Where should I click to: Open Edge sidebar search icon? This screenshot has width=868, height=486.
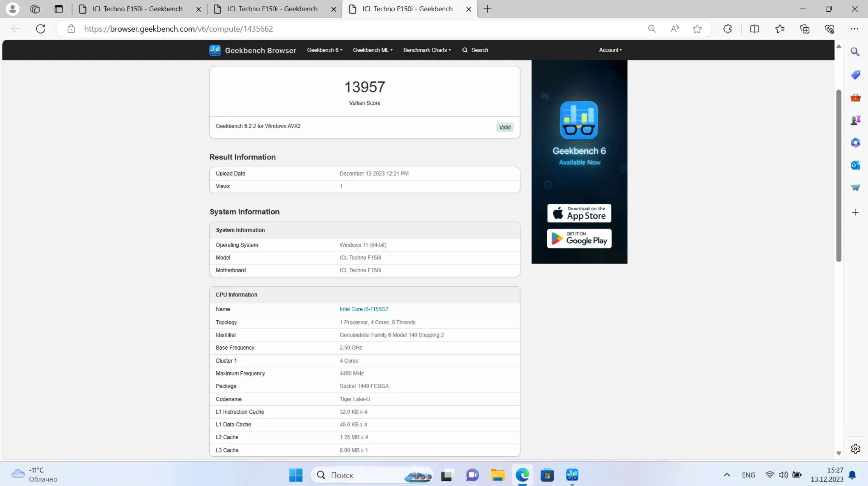(855, 52)
